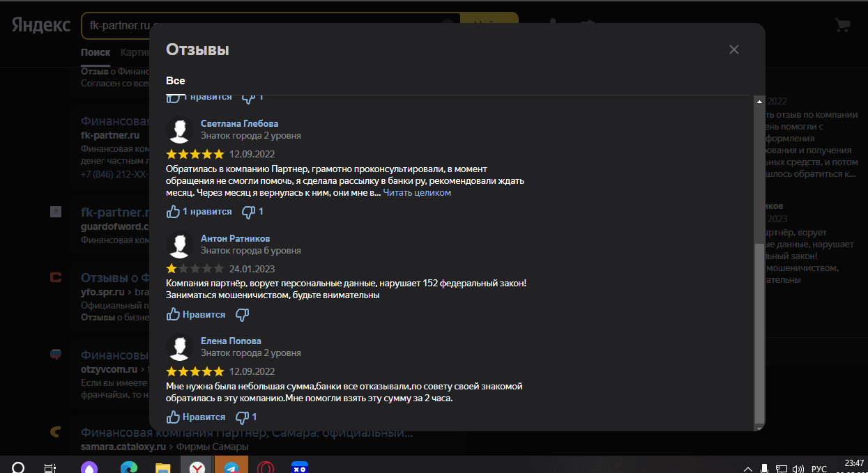The height and width of the screenshot is (473, 868).
Task: Like Елена Попова's review
Action: click(x=196, y=417)
